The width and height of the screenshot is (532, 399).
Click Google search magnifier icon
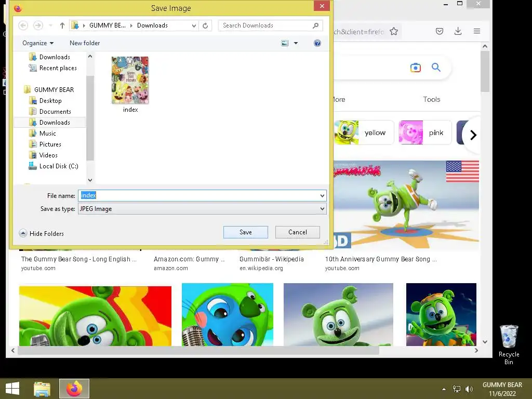[436, 68]
